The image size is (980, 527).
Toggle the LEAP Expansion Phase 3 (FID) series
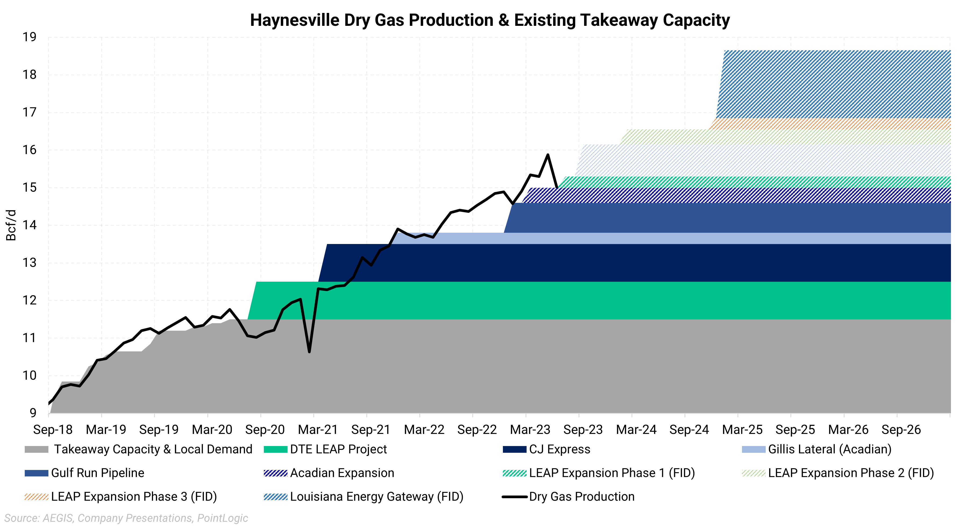[36, 497]
